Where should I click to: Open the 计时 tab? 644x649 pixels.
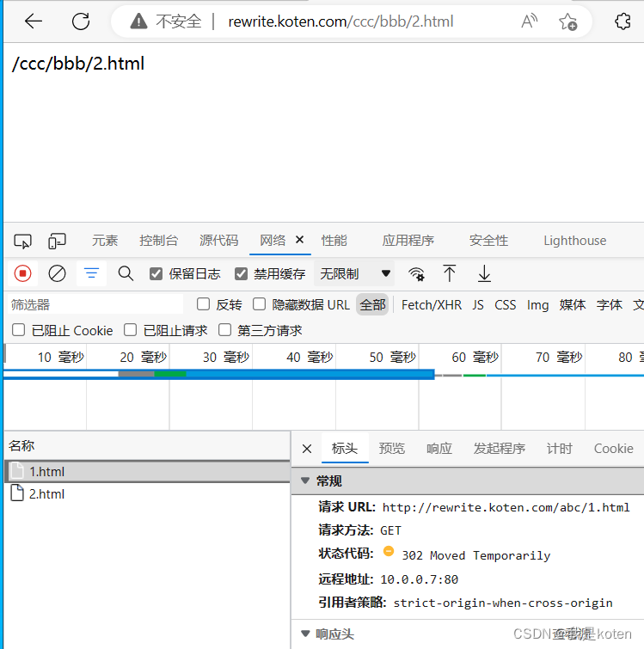[559, 449]
